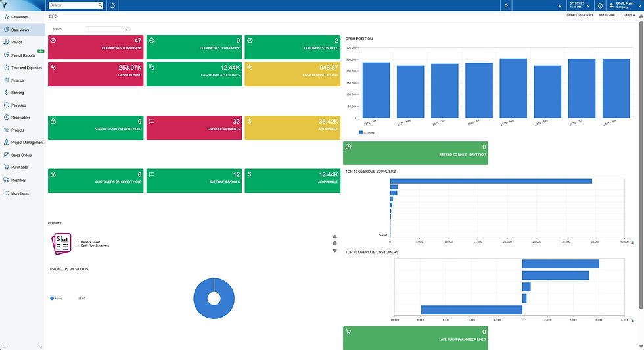Screen dimensions: 644x350
Task: Click the sidebar bottom ellipsis menu
Action: [x=4, y=347]
